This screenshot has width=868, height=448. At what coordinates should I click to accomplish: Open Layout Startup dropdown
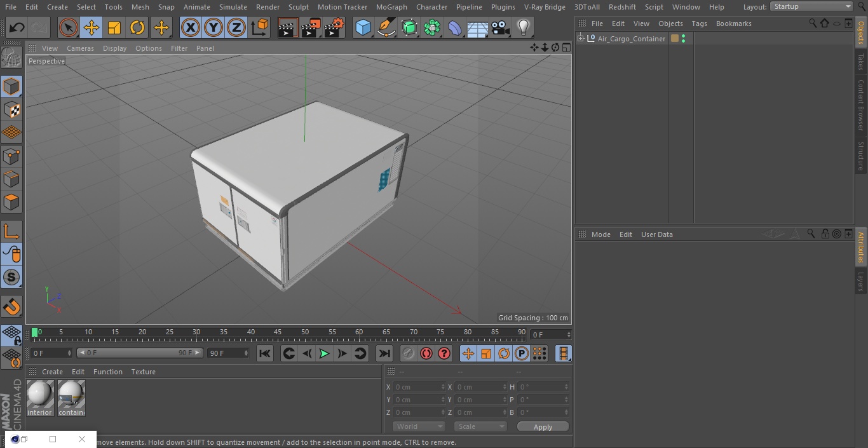pyautogui.click(x=811, y=6)
